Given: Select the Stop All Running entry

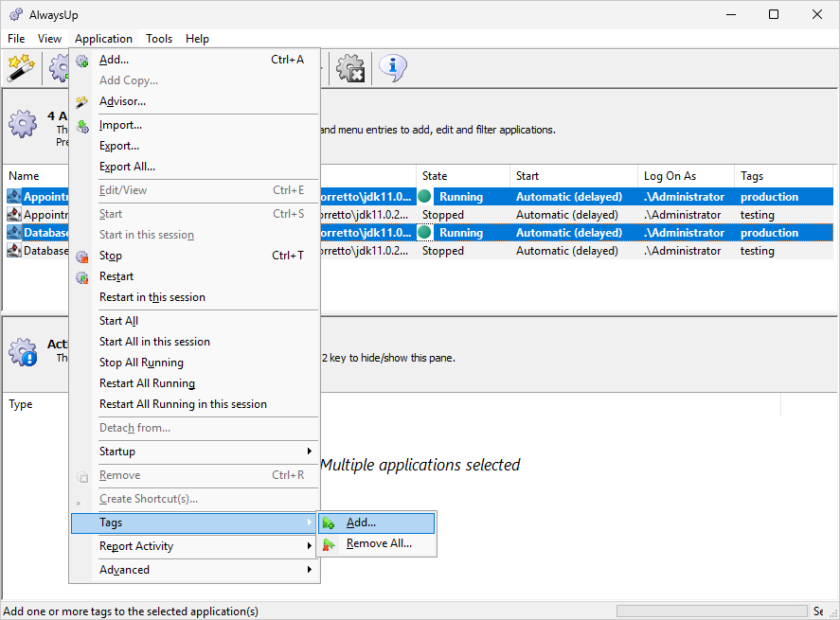Looking at the screenshot, I should tap(195, 363).
